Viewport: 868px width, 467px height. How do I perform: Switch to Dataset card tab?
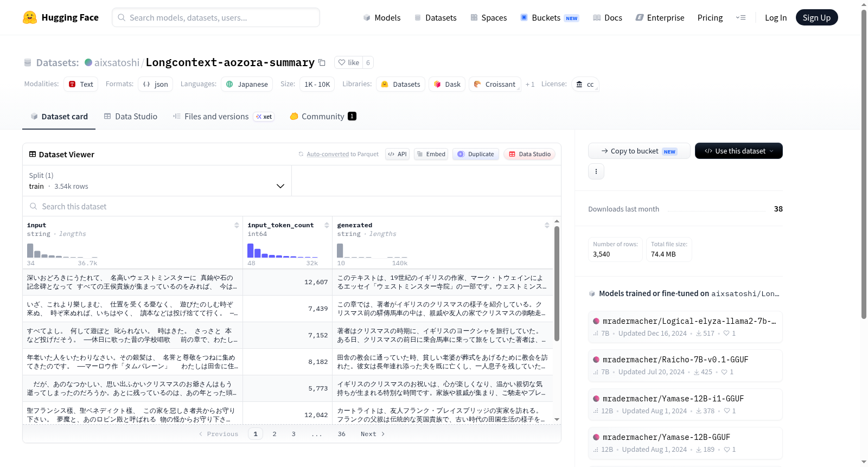59,117
